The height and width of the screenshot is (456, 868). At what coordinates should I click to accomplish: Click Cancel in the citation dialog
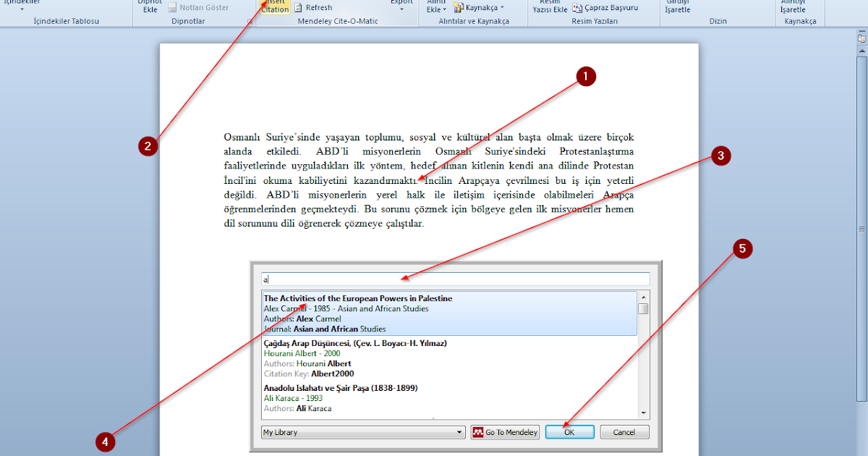coord(624,432)
